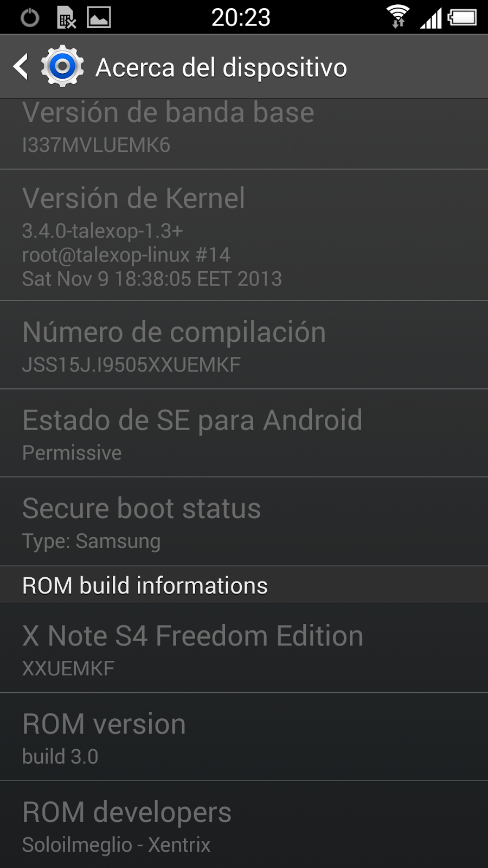This screenshot has height=868, width=488.
Task: Tap the ROM version build 3.0 item
Action: click(244, 737)
